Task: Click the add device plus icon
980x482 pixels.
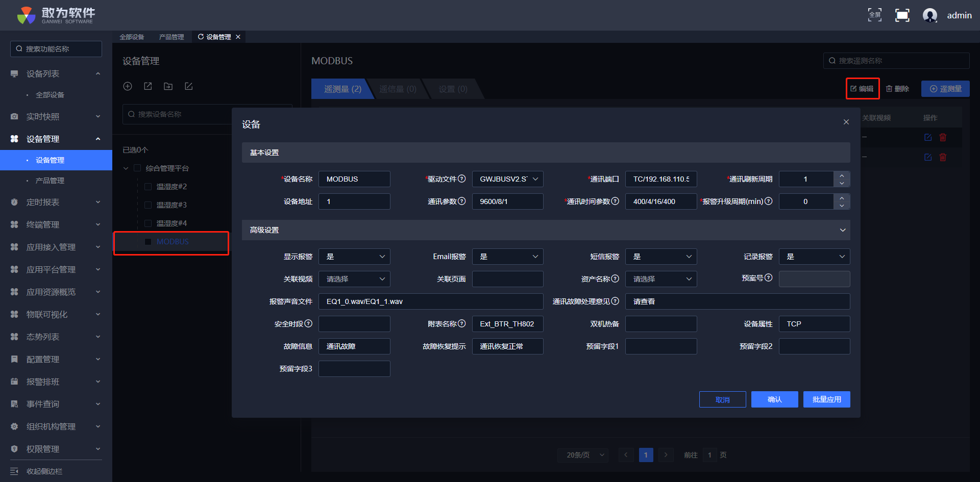Action: click(x=128, y=86)
